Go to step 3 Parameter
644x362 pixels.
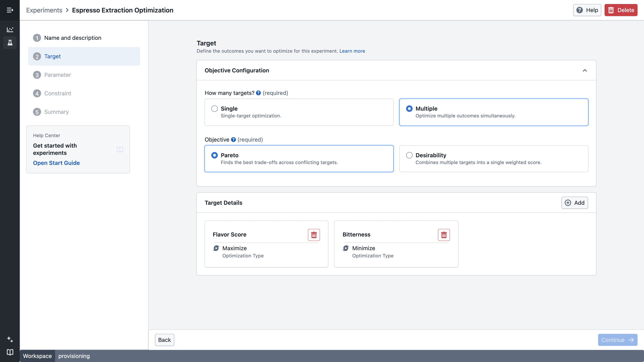tap(84, 75)
